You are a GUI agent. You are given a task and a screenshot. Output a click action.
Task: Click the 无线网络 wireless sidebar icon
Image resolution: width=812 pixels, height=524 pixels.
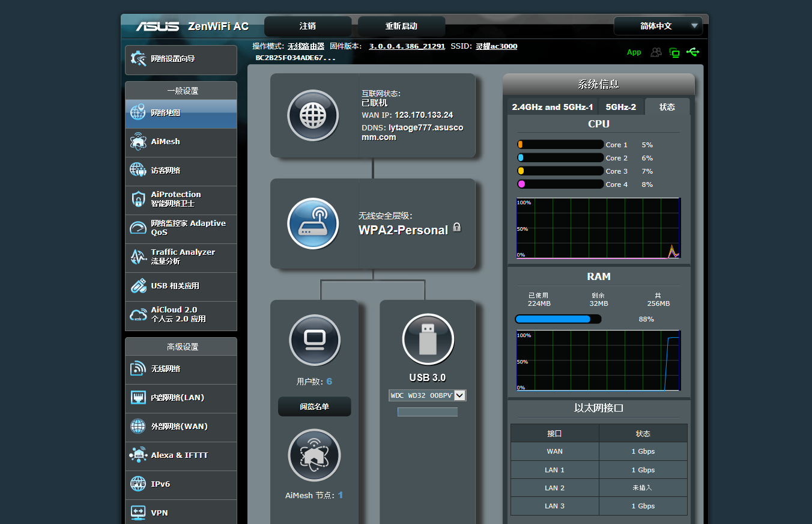pos(138,369)
